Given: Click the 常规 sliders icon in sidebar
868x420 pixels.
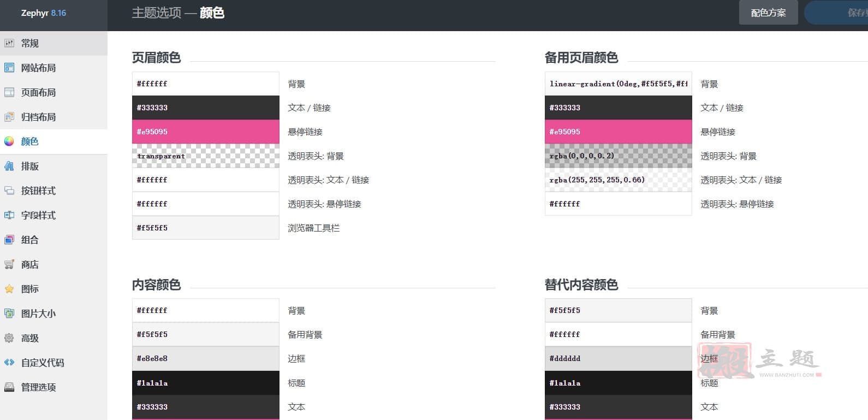Looking at the screenshot, I should (x=9, y=43).
